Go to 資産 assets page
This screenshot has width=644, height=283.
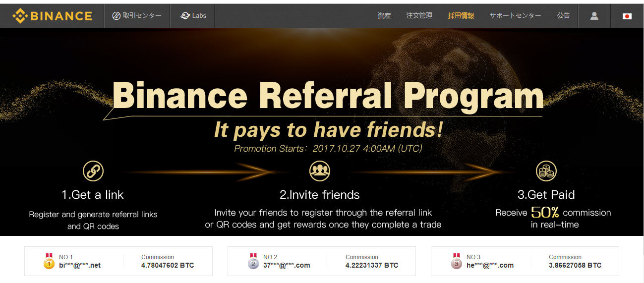pyautogui.click(x=384, y=16)
